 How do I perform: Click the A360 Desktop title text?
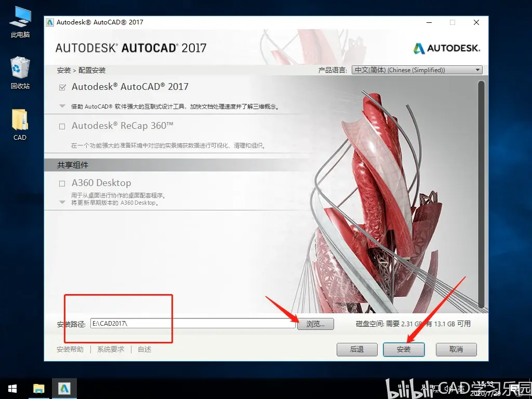pyautogui.click(x=101, y=183)
